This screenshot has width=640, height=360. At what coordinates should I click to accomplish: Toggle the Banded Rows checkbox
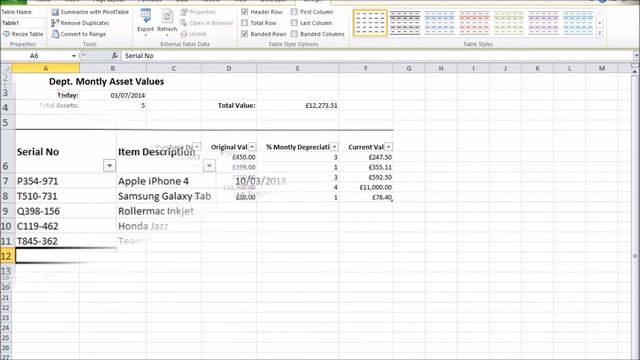coord(244,34)
